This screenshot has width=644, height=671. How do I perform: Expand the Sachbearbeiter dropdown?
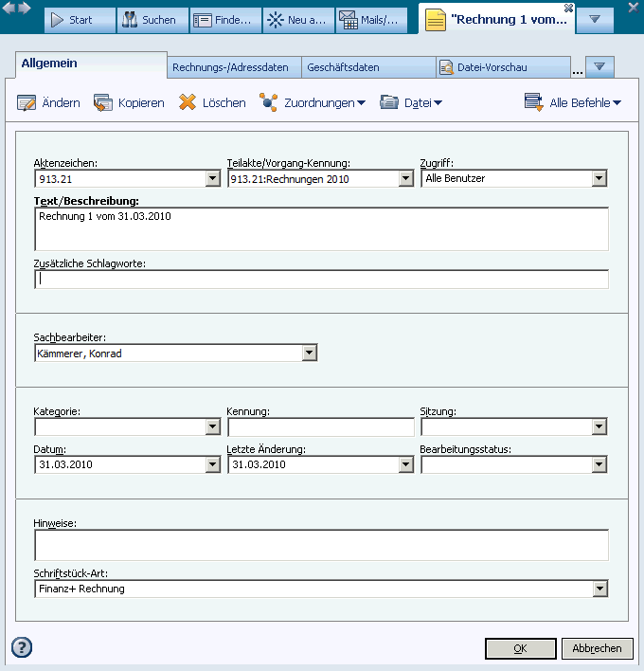[309, 354]
